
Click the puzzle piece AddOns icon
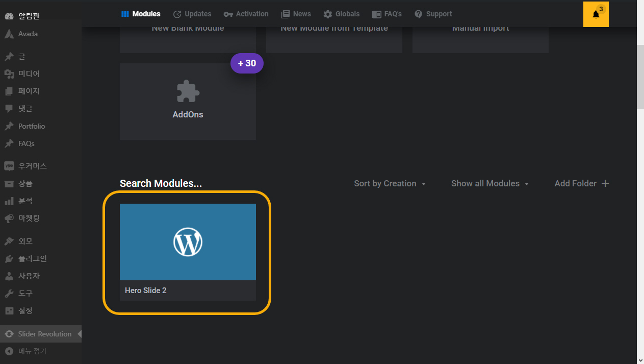[188, 92]
